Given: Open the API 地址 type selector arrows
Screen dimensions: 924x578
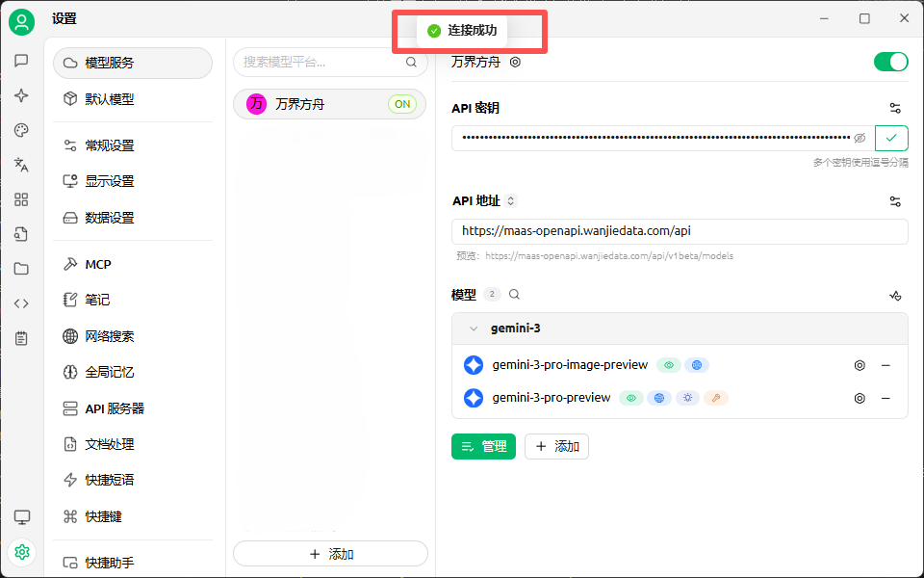Looking at the screenshot, I should (511, 201).
